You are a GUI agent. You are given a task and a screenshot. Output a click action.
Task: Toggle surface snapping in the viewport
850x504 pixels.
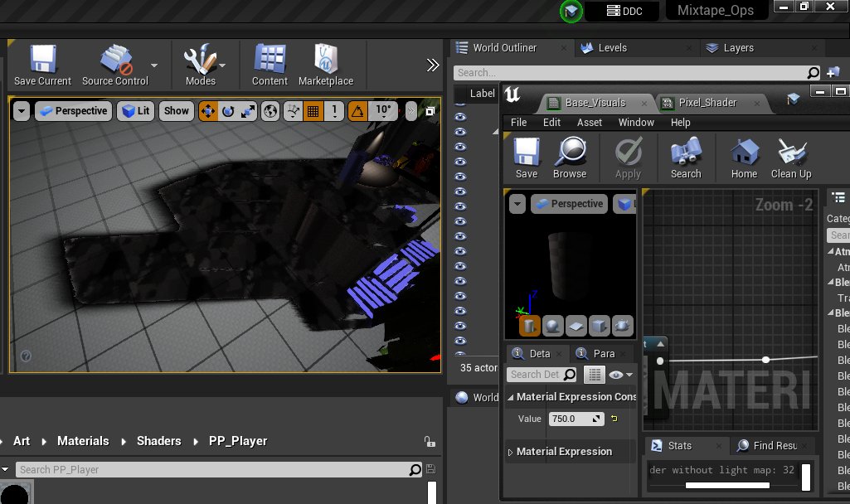[x=294, y=111]
